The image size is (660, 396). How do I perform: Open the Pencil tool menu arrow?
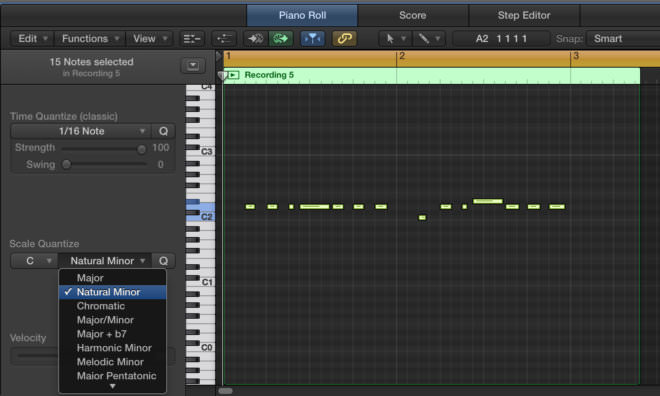click(438, 39)
